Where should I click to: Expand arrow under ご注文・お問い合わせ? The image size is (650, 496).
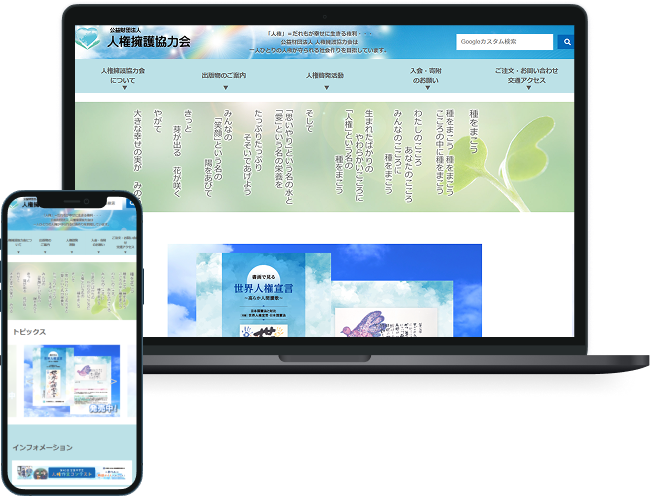coord(526,88)
